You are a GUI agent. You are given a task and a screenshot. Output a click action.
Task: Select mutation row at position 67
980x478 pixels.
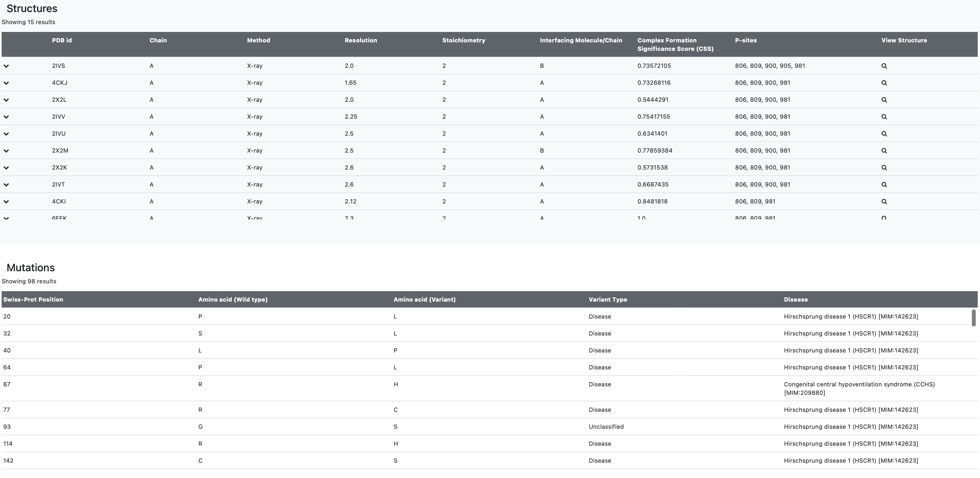[7, 384]
